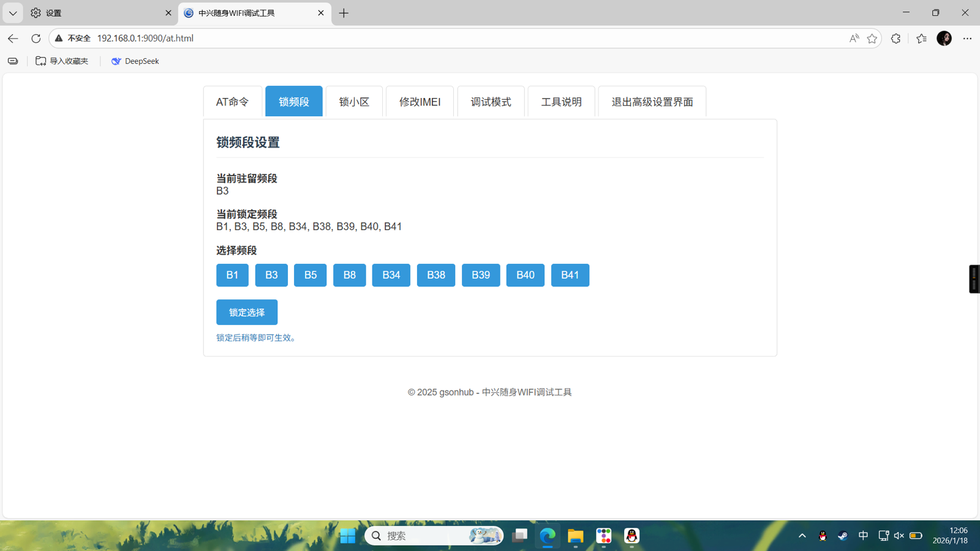The image size is (980, 551).
Task: Go to the 修改IMEI tab
Action: coord(420,102)
